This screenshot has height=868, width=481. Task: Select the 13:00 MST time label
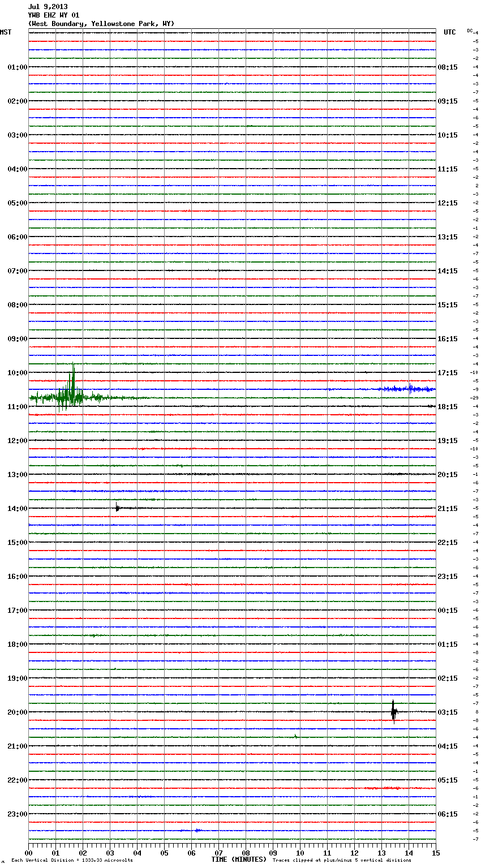point(17,475)
